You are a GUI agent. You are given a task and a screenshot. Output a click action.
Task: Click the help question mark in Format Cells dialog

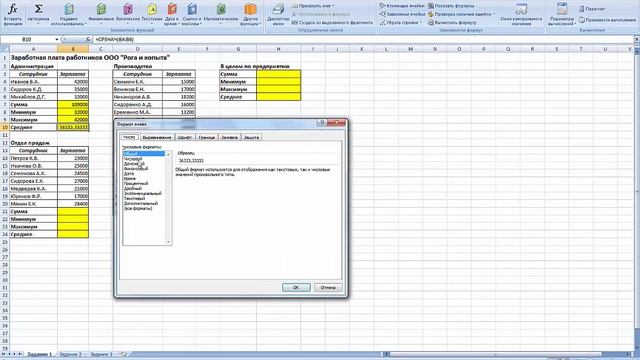point(321,123)
